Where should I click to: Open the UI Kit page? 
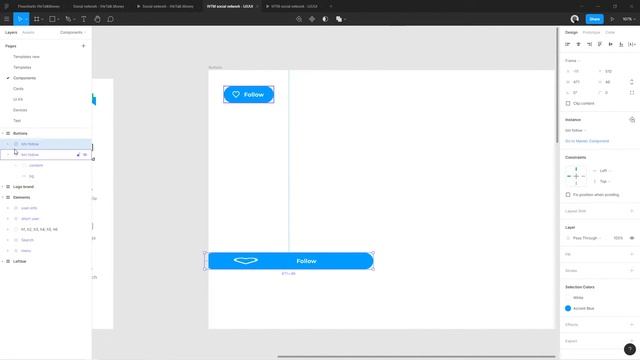pos(18,99)
